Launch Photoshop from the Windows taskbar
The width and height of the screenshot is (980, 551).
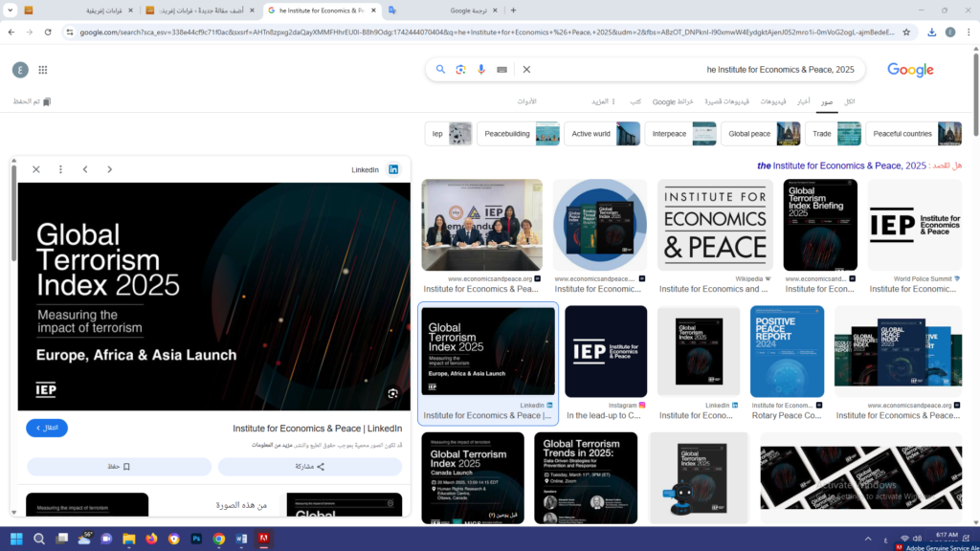[196, 540]
